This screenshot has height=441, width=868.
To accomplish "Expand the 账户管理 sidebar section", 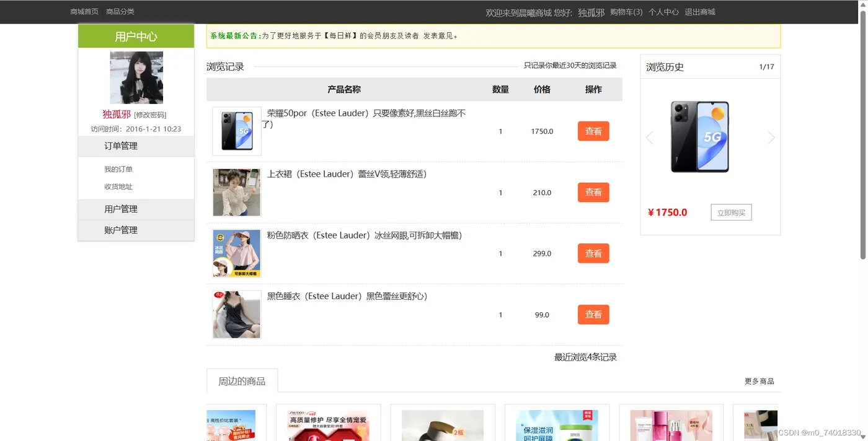I will 136,230.
